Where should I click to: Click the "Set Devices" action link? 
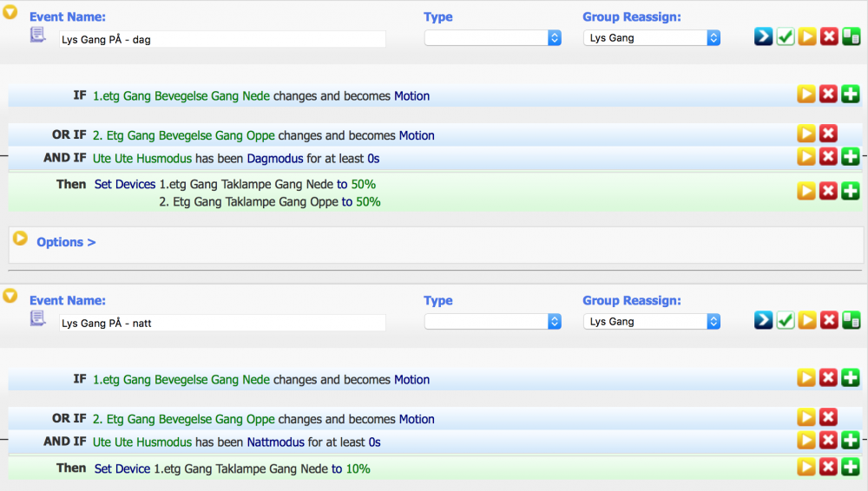(125, 185)
